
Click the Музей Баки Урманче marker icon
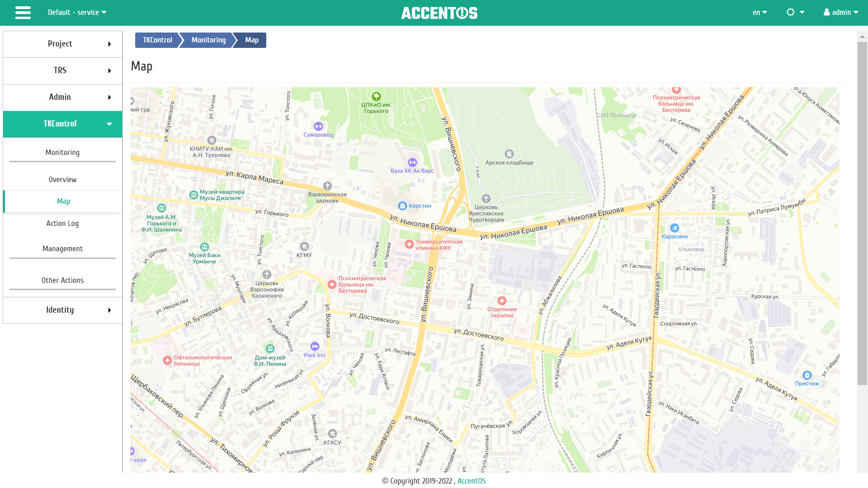[204, 247]
